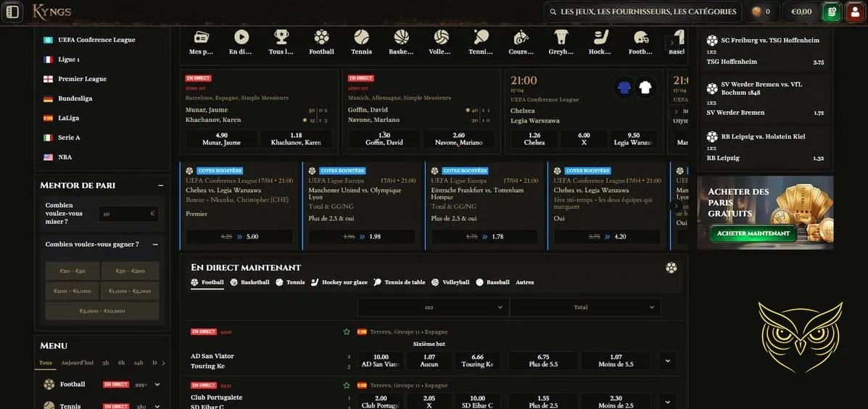Focus the games and providers search field
The height and width of the screenshot is (409, 868).
(x=642, y=12)
